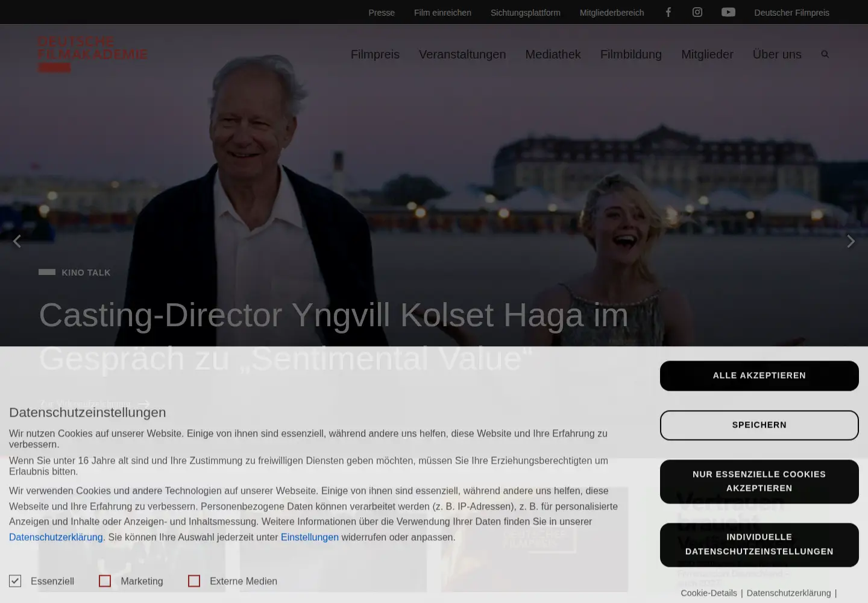Viewport: 868px width, 603px height.
Task: Open the Instagram profile icon
Action: click(697, 12)
